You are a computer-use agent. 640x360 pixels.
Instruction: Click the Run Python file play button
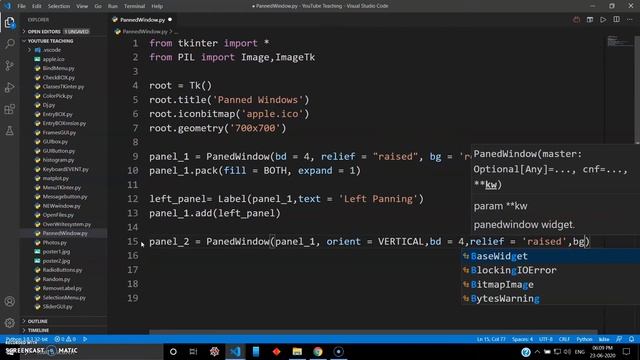(x=603, y=20)
